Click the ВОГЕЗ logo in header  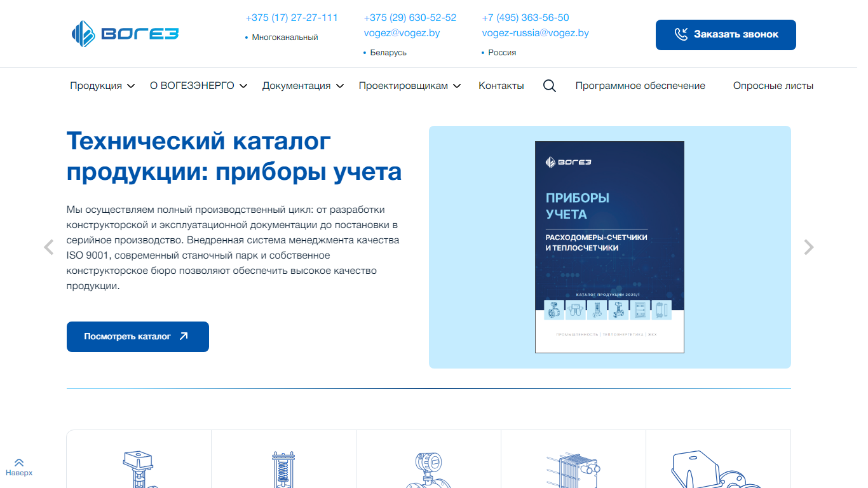pyautogui.click(x=125, y=34)
